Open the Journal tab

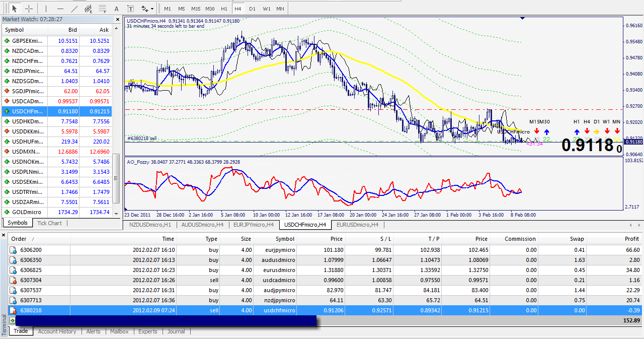click(176, 331)
